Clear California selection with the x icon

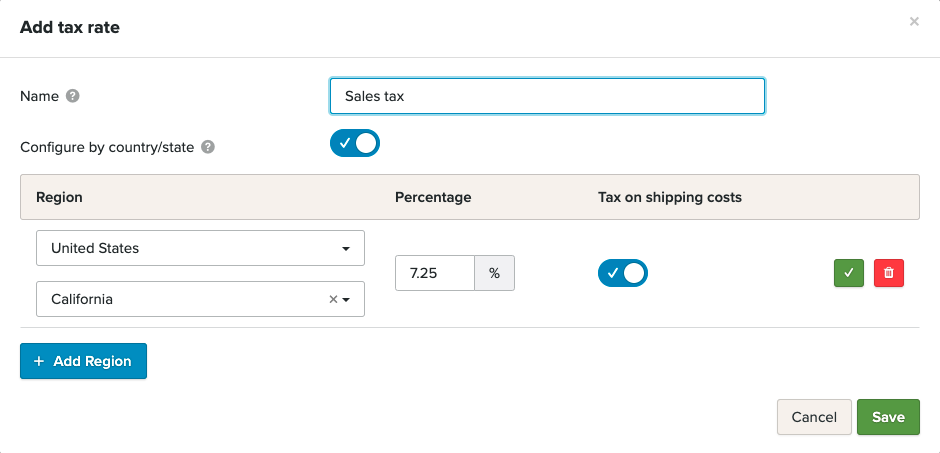333,299
